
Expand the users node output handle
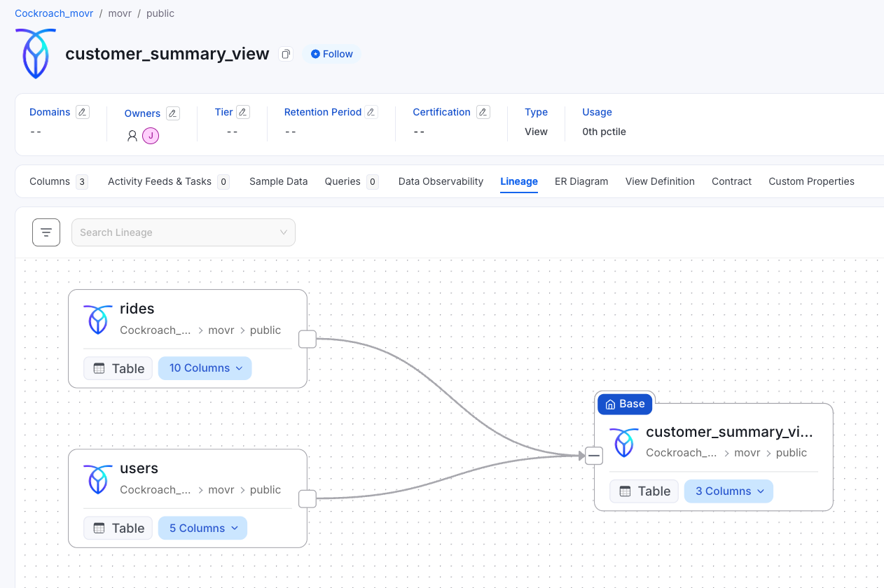coord(308,498)
